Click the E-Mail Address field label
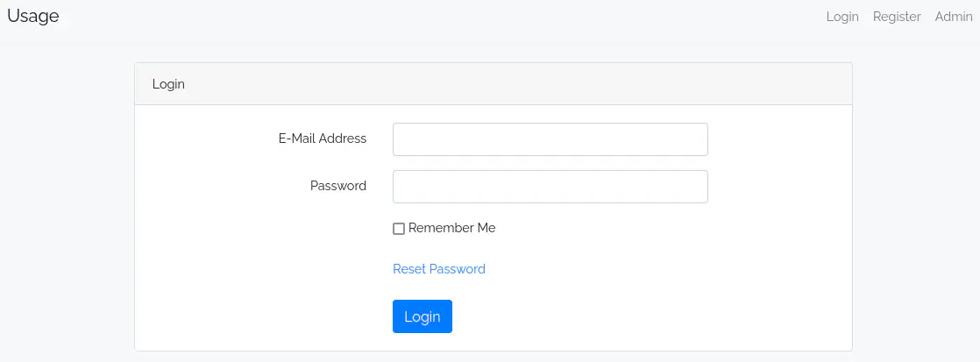The width and height of the screenshot is (980, 362). pos(322,138)
